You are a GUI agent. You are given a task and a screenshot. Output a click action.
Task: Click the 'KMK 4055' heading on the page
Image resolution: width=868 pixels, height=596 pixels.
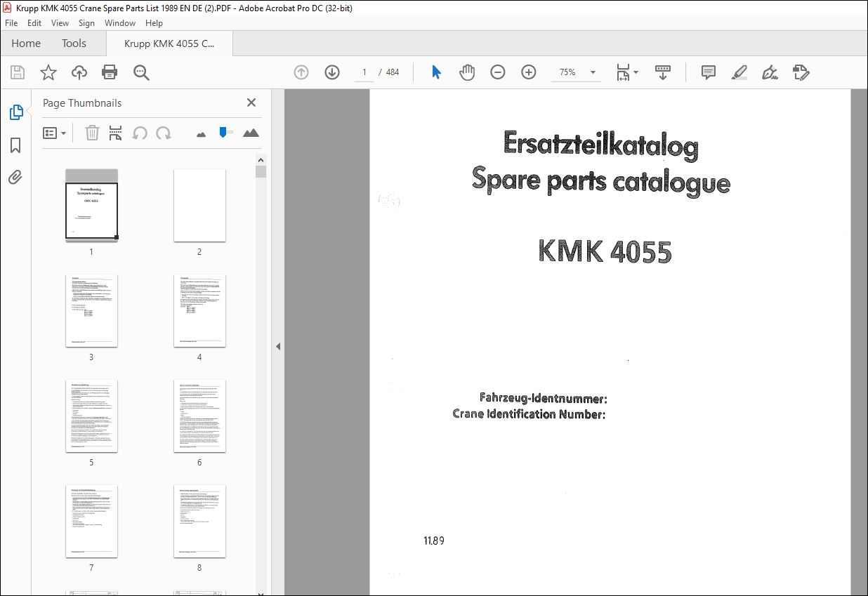point(605,251)
